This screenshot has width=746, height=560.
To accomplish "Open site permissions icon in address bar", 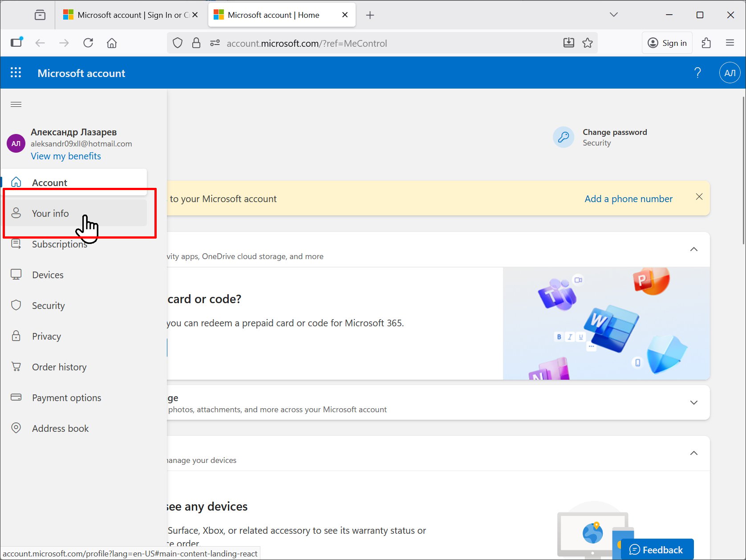I will pos(215,43).
